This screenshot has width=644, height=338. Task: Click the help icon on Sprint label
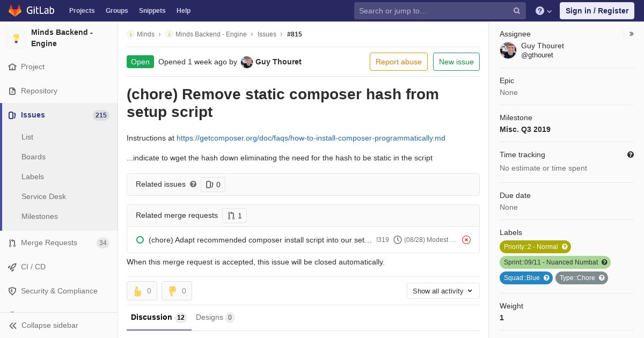pyautogui.click(x=604, y=262)
